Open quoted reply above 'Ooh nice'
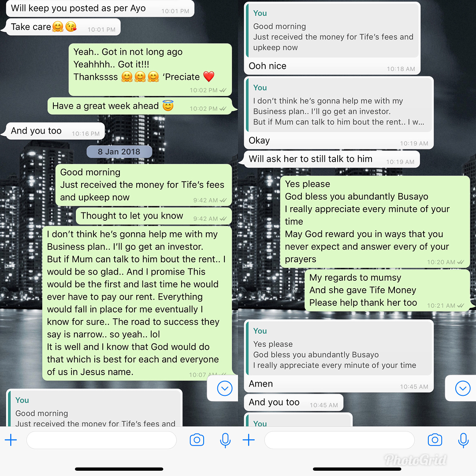The width and height of the screenshot is (476, 476). click(332, 30)
